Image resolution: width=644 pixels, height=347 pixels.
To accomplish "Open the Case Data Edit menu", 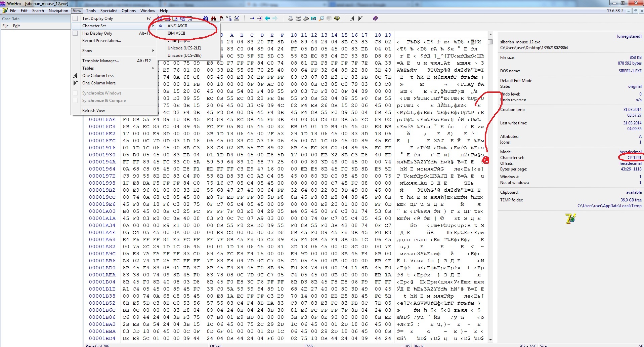I will click(16, 26).
